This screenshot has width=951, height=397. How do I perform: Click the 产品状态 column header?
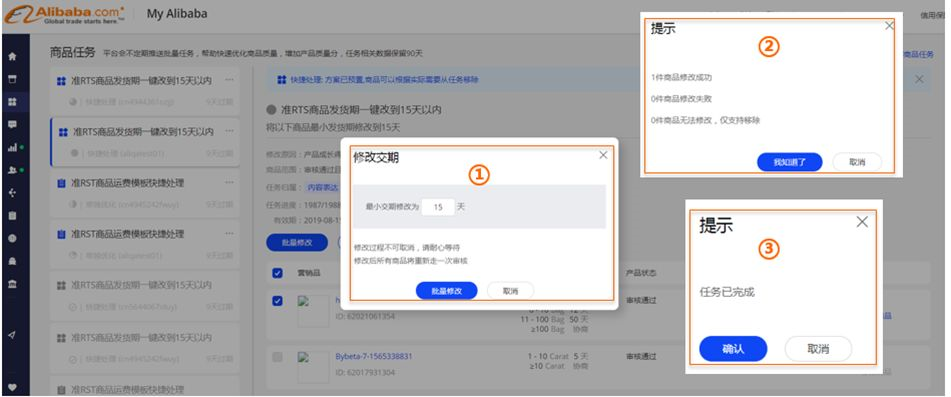(x=640, y=273)
